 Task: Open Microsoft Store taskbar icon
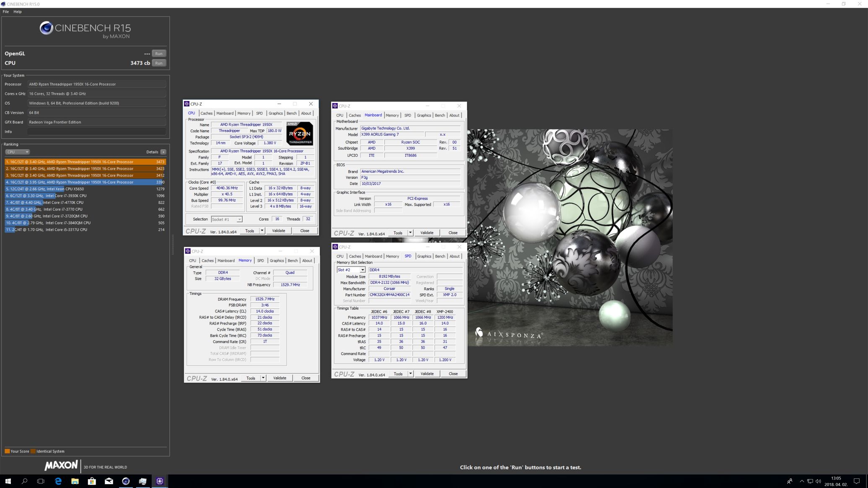(x=92, y=481)
